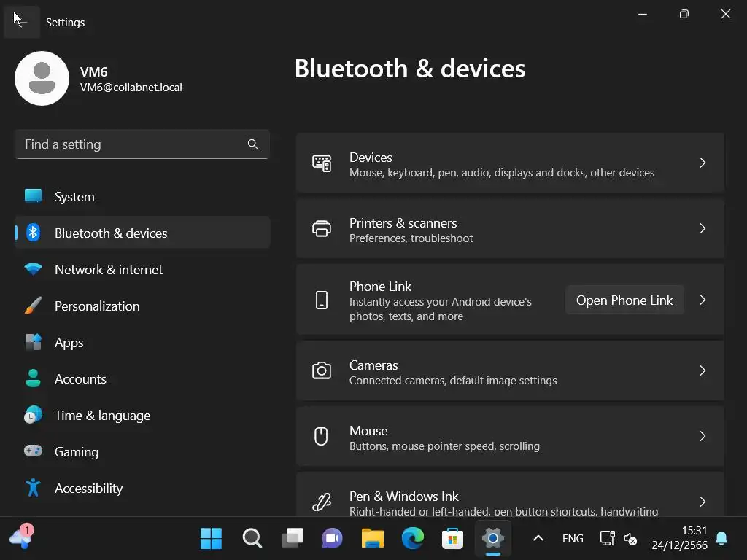Select Time & language in sidebar
The width and height of the screenshot is (747, 560).
pos(142,415)
